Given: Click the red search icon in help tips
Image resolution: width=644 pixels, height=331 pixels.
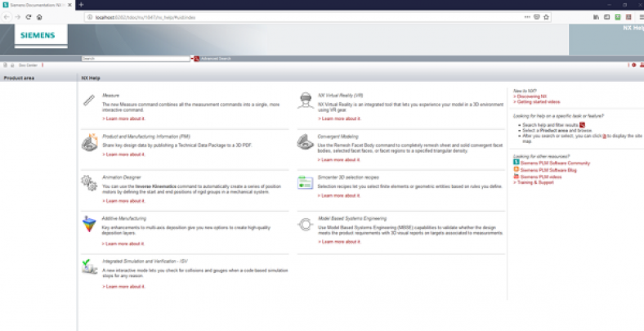Looking at the screenshot, I should (x=582, y=125).
